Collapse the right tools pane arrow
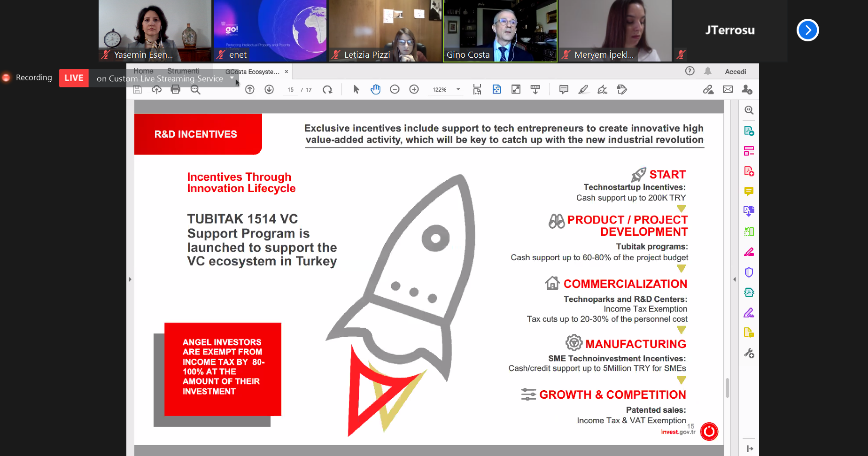The width and height of the screenshot is (868, 456). pyautogui.click(x=735, y=279)
